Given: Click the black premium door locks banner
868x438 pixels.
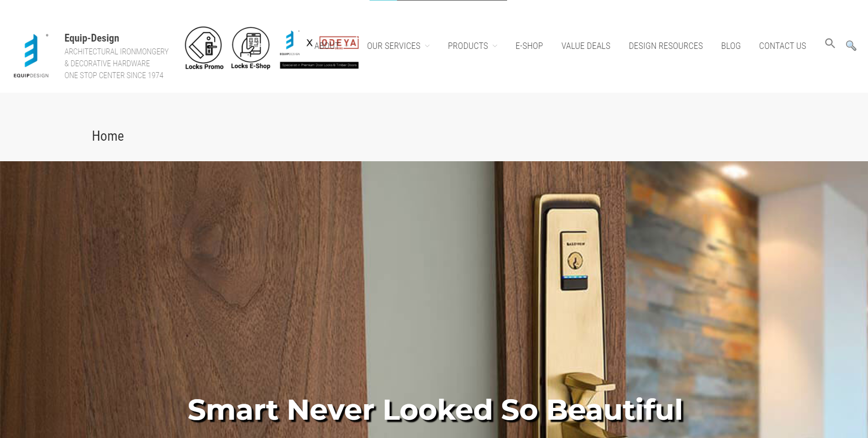Looking at the screenshot, I should (x=319, y=65).
